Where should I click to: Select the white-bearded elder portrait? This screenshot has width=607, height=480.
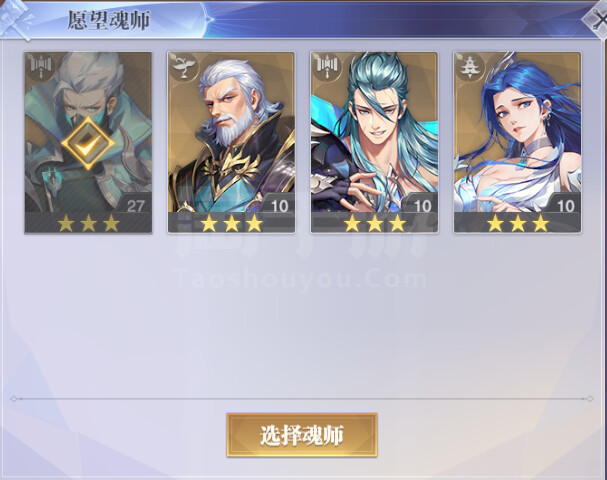[231, 142]
